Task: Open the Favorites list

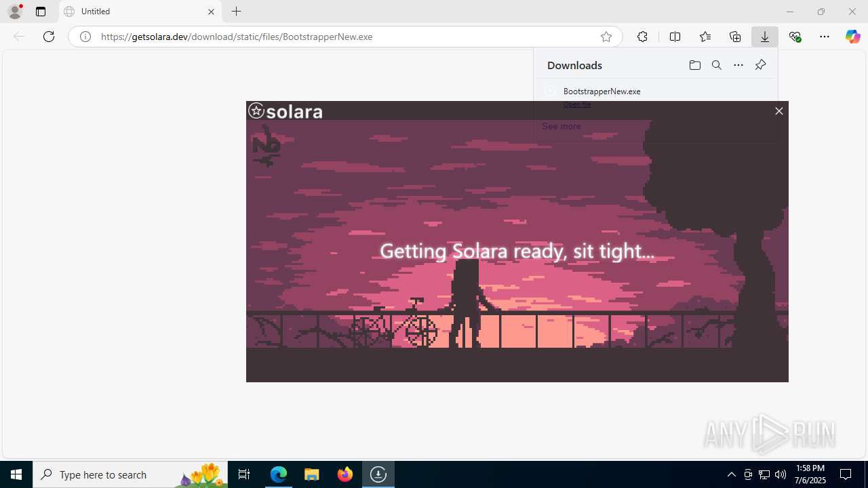Action: point(705,37)
